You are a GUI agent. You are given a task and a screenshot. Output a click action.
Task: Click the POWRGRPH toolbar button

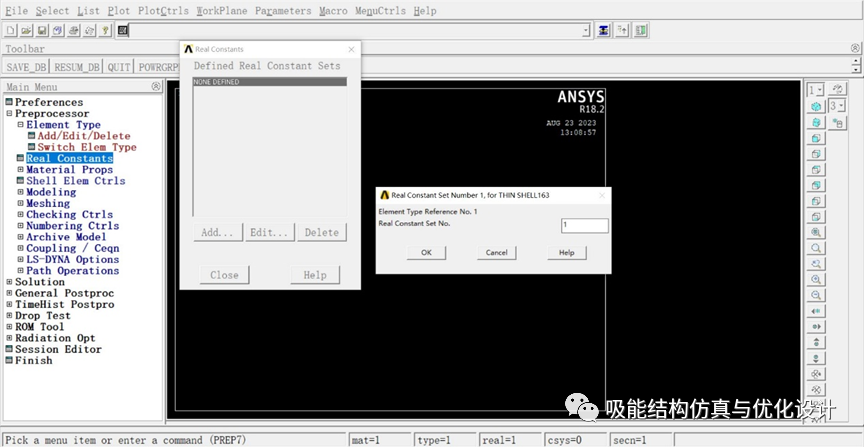click(159, 67)
